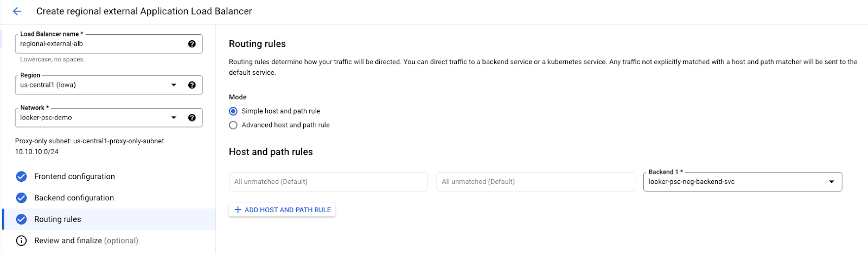868x254 pixels.
Task: Open the Region dropdown
Action: click(174, 85)
